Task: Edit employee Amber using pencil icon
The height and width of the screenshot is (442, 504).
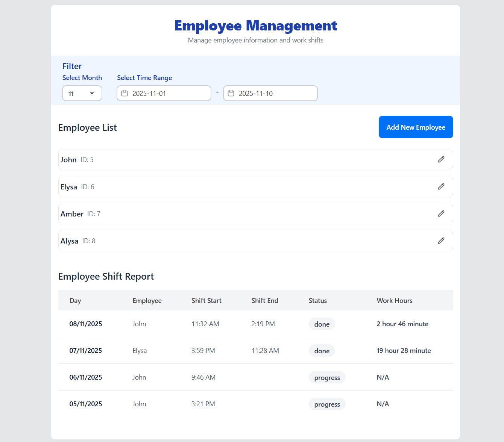Action: coord(441,213)
